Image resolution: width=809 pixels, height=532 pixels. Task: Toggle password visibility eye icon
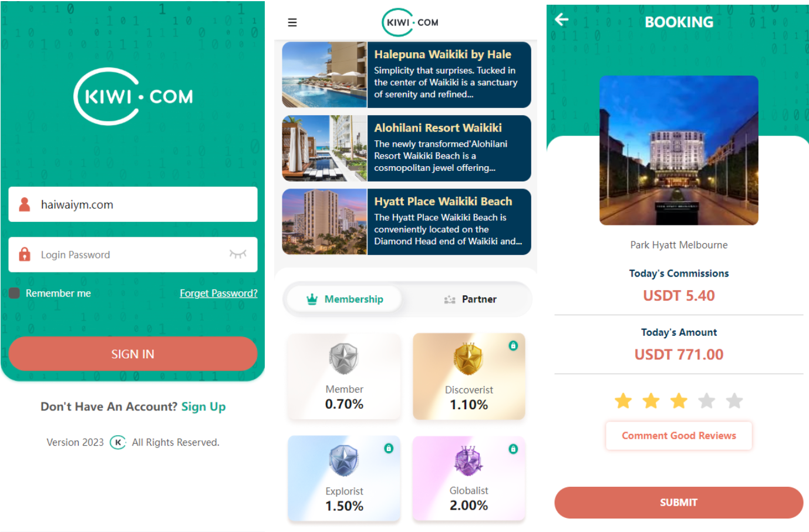click(x=238, y=254)
